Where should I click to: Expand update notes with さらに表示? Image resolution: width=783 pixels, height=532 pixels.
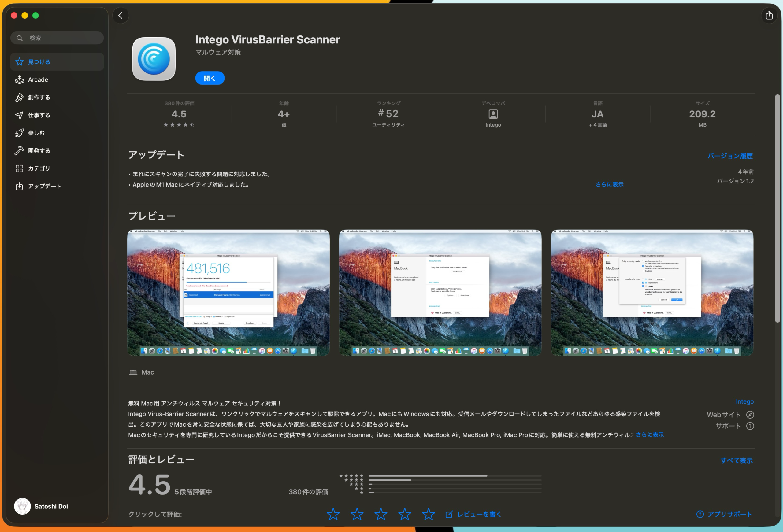(x=609, y=184)
